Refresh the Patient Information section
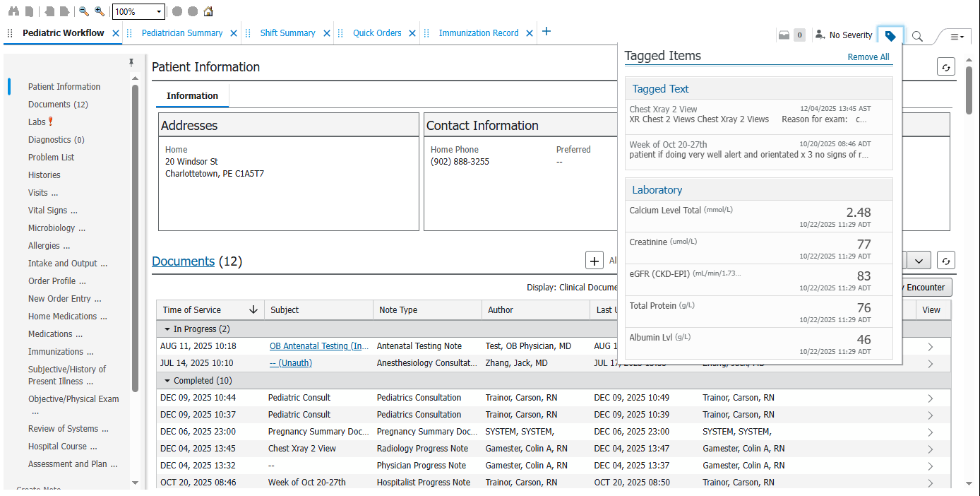 946,66
